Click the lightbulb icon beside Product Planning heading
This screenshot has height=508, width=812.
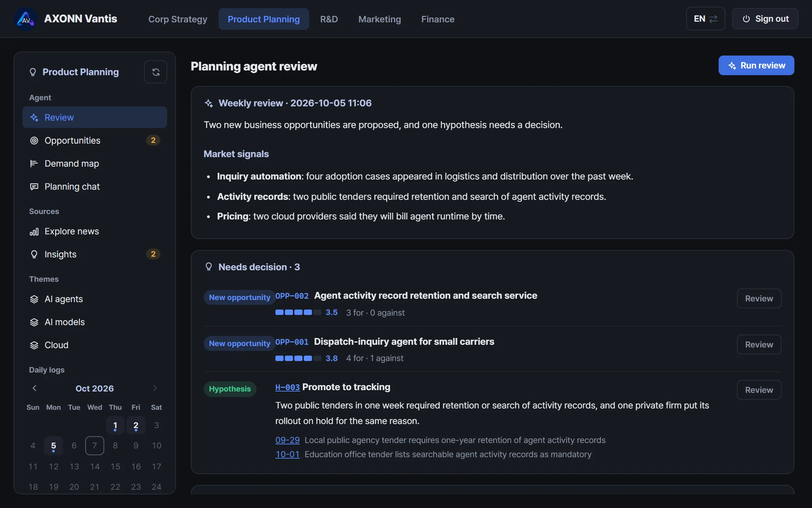(33, 72)
